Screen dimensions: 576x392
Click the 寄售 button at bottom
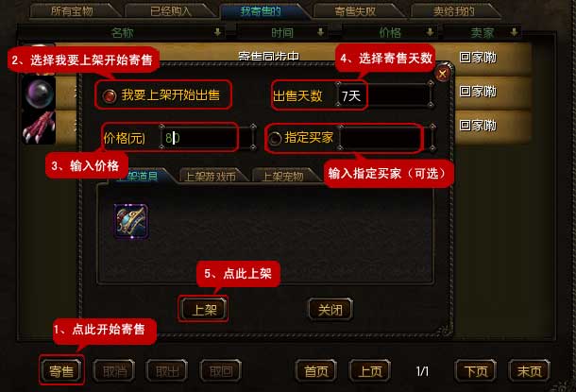61,371
